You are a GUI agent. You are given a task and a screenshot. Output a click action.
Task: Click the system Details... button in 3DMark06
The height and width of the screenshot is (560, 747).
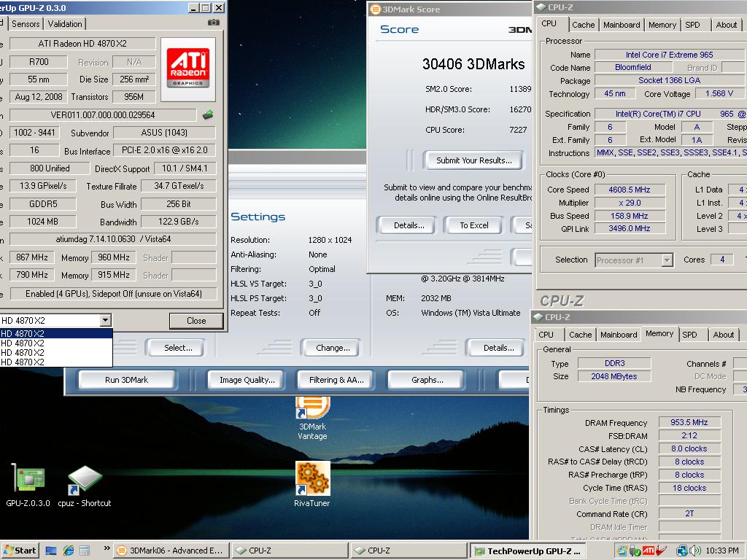pos(498,348)
